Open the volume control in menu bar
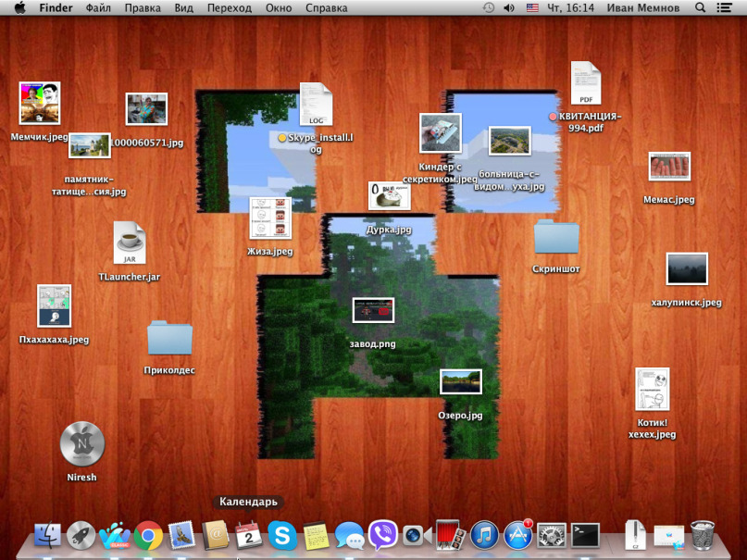Screen dimensions: 747x560 509,7
